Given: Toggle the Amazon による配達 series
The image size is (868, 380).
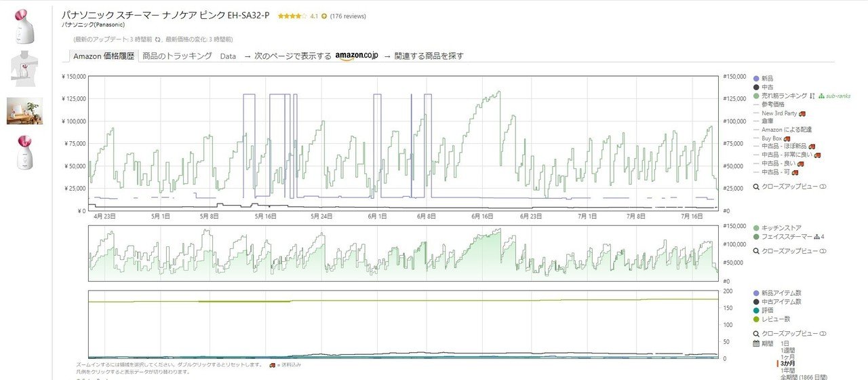Looking at the screenshot, I should (782, 130).
